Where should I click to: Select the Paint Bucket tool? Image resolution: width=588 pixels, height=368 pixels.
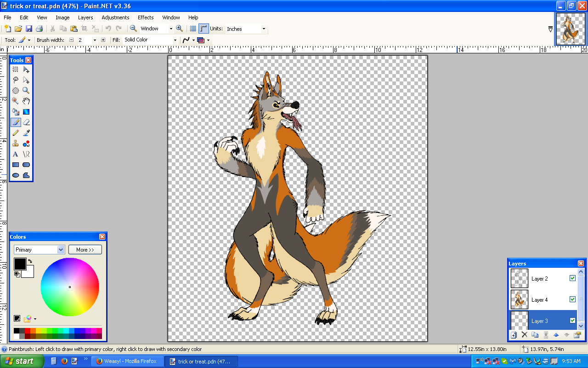(16, 112)
